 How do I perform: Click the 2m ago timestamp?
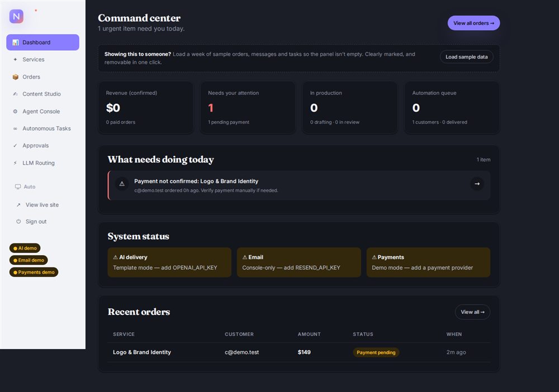tap(456, 352)
